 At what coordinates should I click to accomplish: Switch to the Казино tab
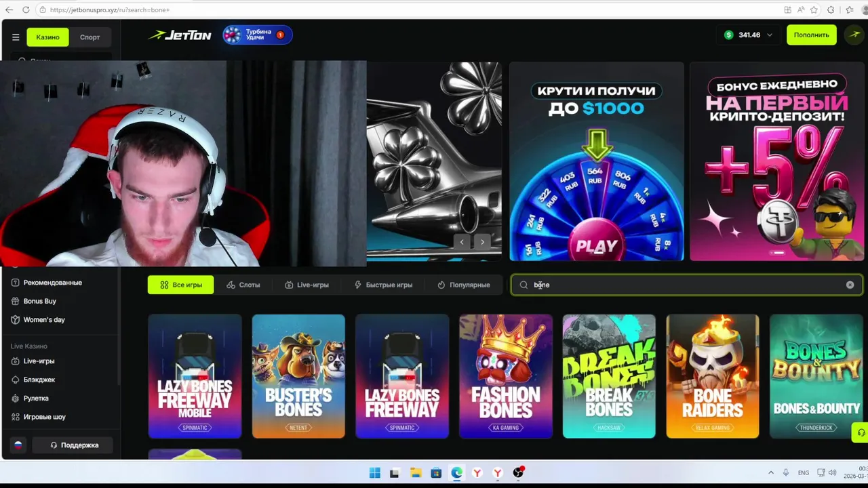tap(47, 37)
